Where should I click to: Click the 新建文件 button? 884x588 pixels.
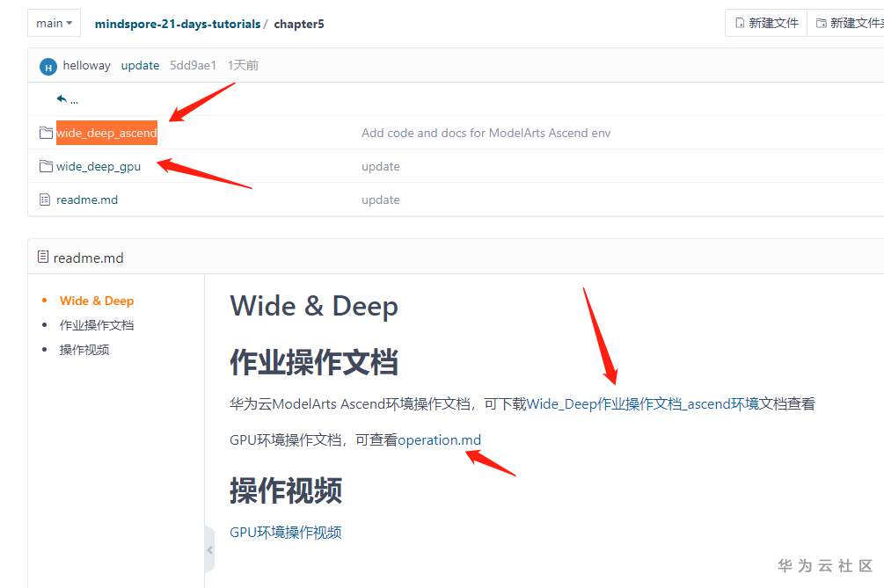pyautogui.click(x=767, y=23)
